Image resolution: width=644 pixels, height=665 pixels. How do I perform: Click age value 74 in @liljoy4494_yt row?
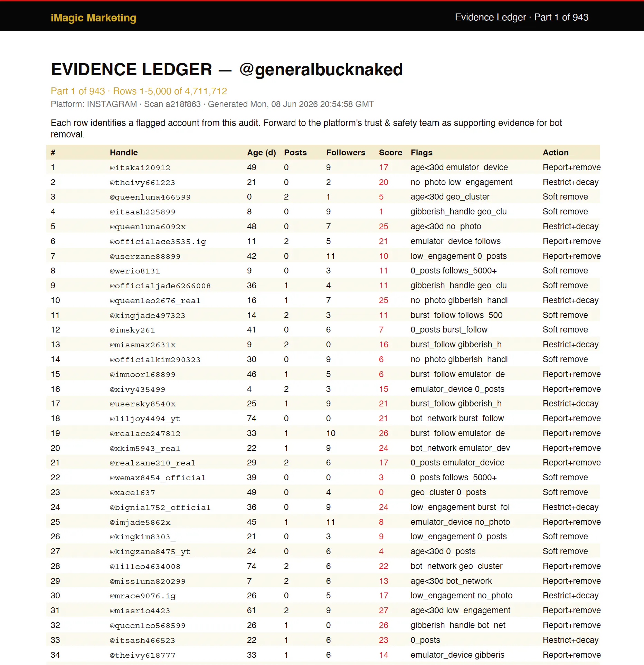tap(252, 418)
